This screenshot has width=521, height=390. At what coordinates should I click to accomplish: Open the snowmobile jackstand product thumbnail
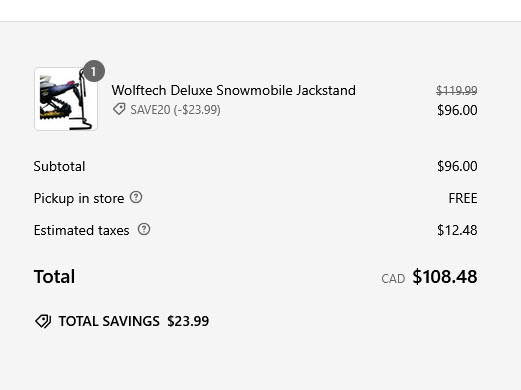click(66, 99)
